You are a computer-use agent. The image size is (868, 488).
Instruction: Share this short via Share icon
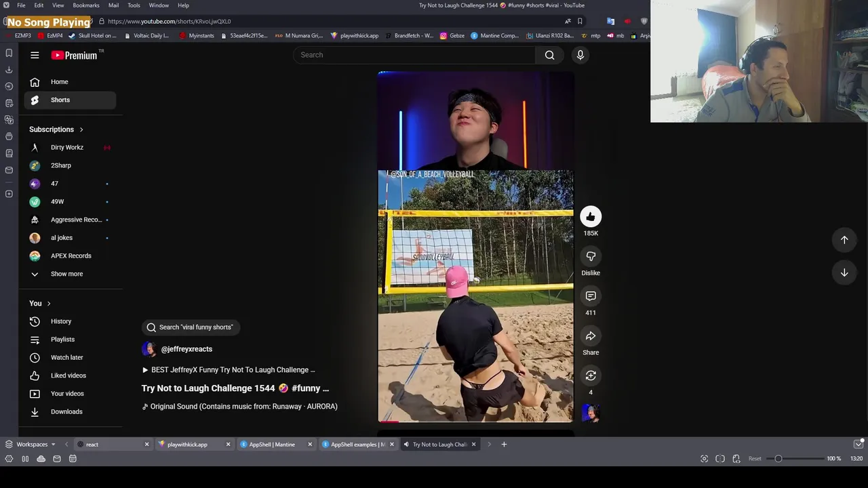[x=591, y=336]
